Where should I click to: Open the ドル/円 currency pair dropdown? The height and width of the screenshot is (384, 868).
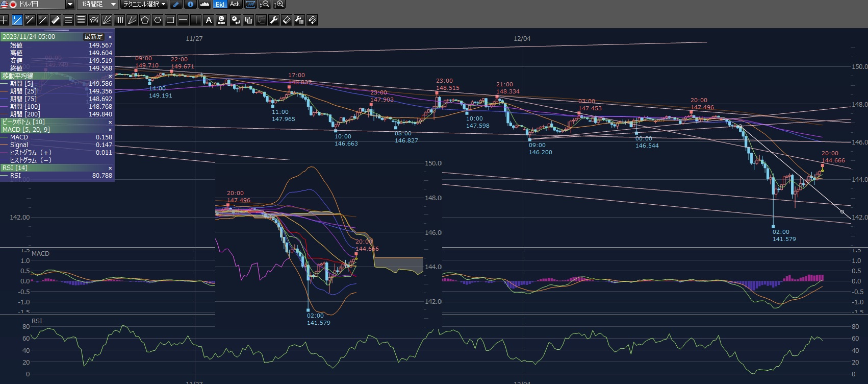tap(70, 5)
